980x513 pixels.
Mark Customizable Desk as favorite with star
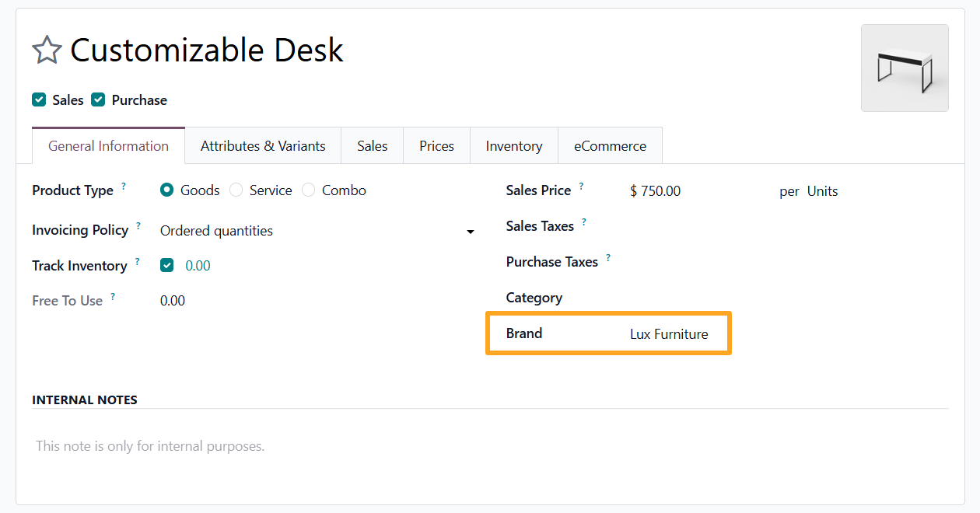[47, 51]
